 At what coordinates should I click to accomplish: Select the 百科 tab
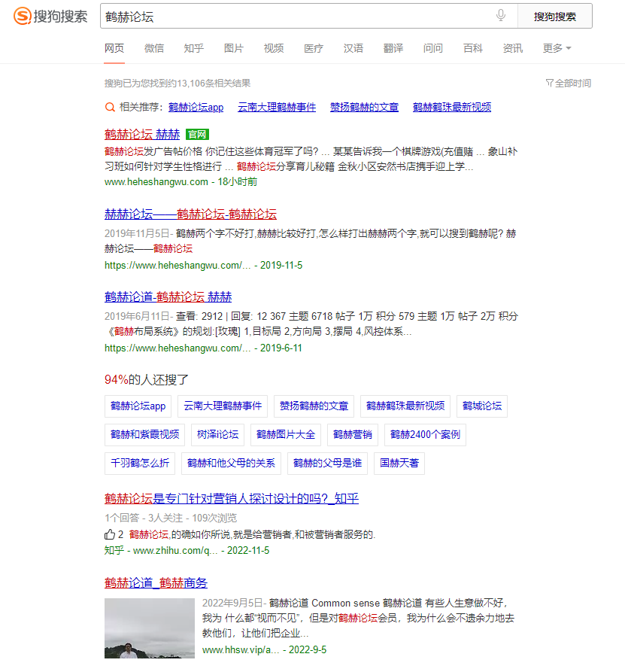point(473,48)
